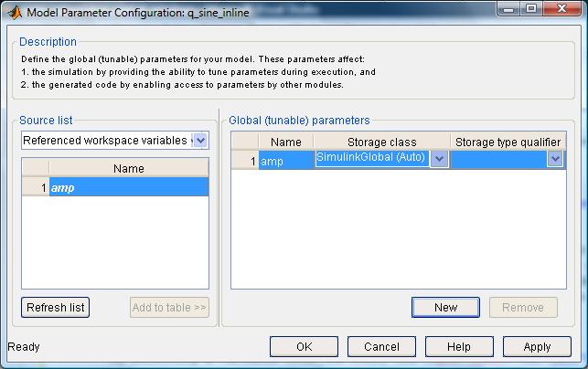The image size is (588, 369).
Task: Click the Storage type qualifier column header
Action: coord(508,142)
